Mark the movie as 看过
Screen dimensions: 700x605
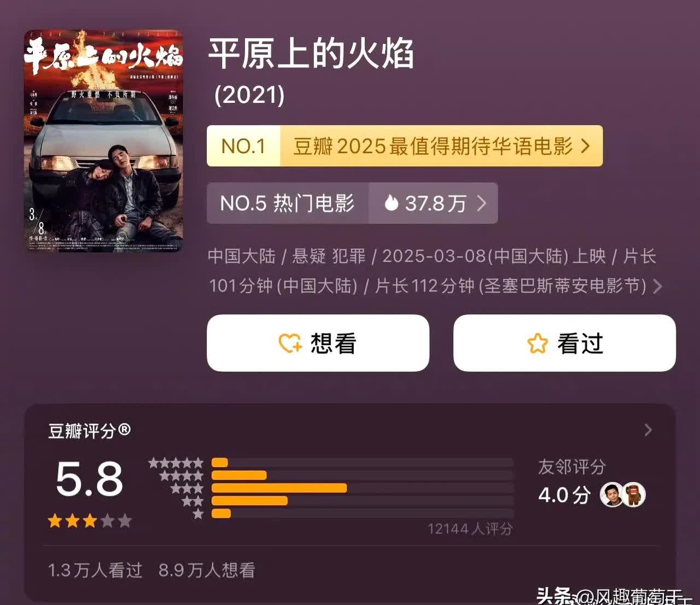tap(564, 343)
